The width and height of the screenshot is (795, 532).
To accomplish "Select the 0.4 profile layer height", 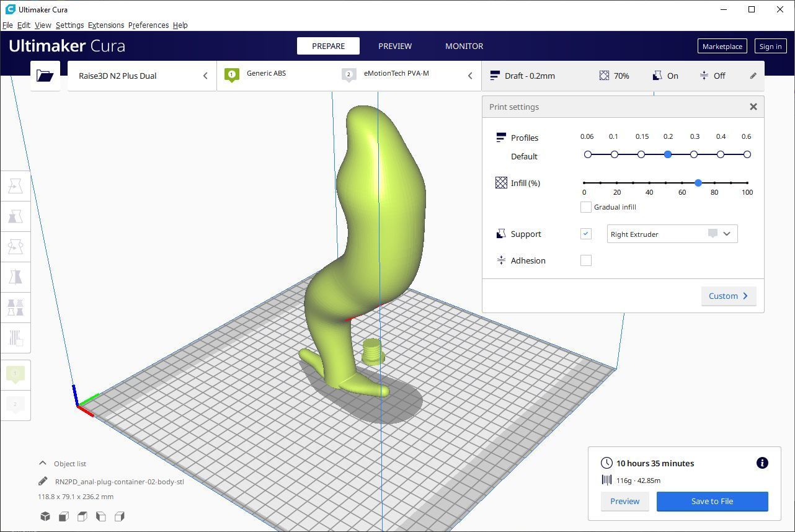I will click(x=721, y=154).
